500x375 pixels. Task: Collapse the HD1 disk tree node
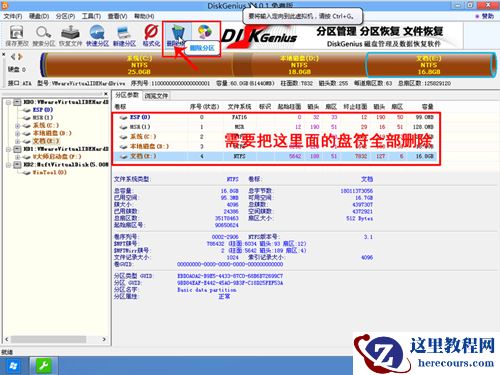coord(9,149)
